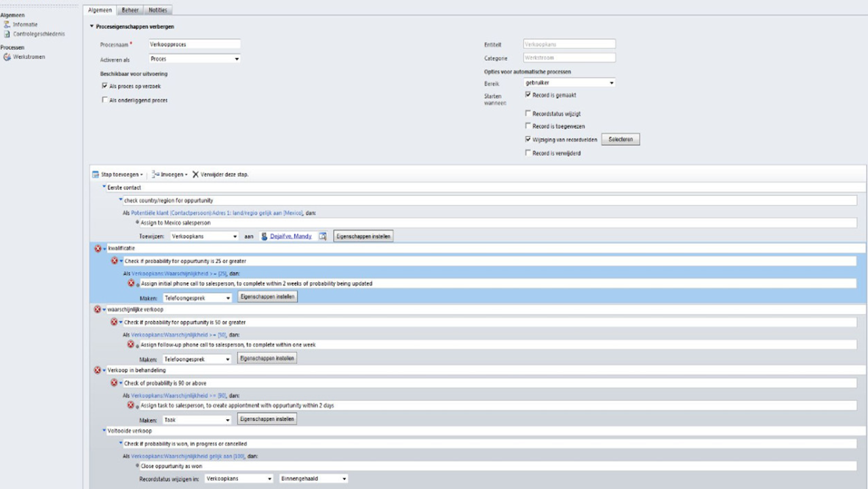Click the Invoegen toolbar icon
The height and width of the screenshot is (489, 868).
pos(155,174)
